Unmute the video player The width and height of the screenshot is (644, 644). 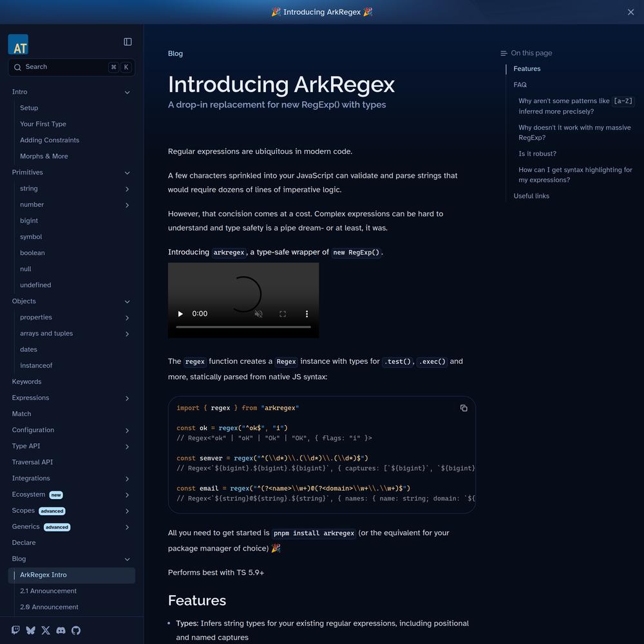(258, 314)
